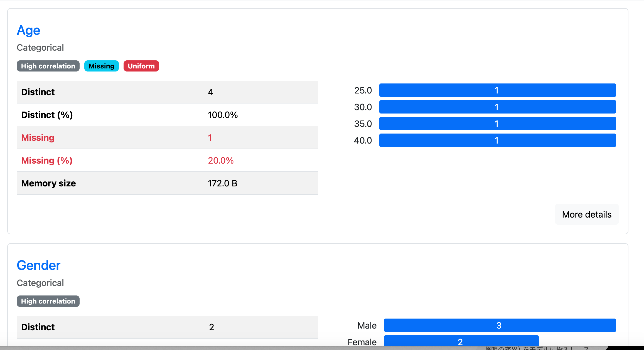Click the 35.0 frequency bar
This screenshot has width=644, height=350.
(497, 124)
